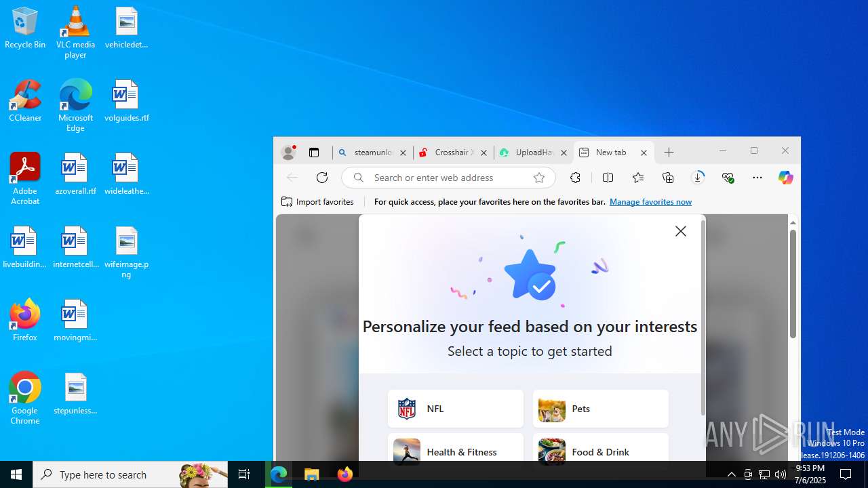Open the Downloads icon
The width and height of the screenshot is (868, 488).
coord(698,178)
